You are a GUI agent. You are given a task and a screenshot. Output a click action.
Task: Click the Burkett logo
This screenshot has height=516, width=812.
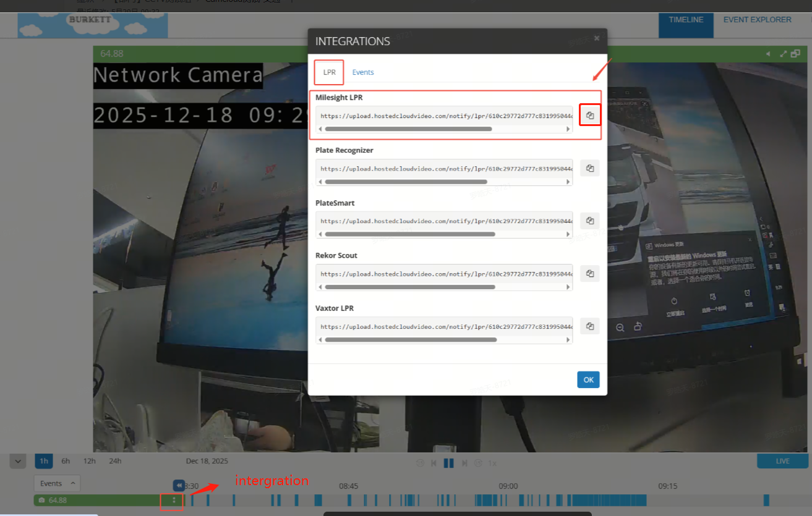tap(93, 25)
